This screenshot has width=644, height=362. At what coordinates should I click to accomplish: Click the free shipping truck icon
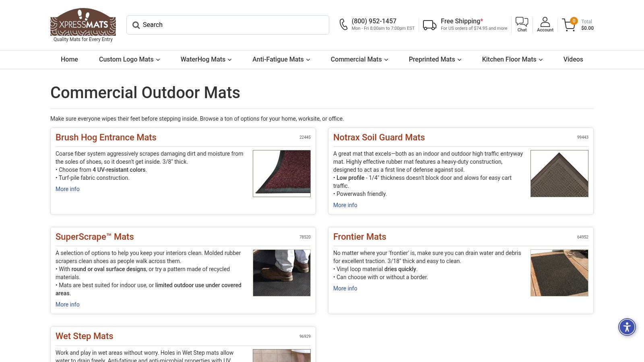pyautogui.click(x=429, y=25)
